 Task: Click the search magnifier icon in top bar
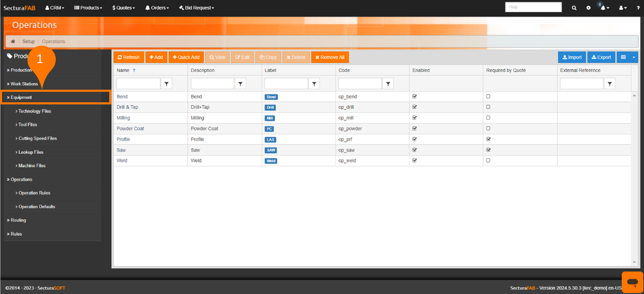574,8
